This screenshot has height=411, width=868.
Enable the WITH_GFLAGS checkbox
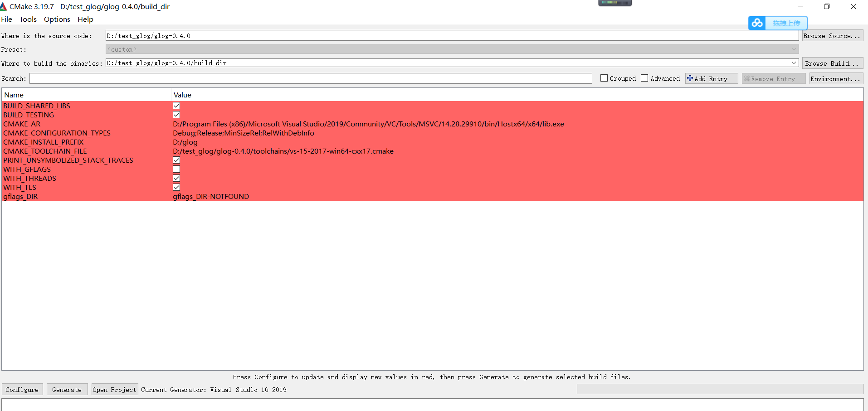point(176,169)
